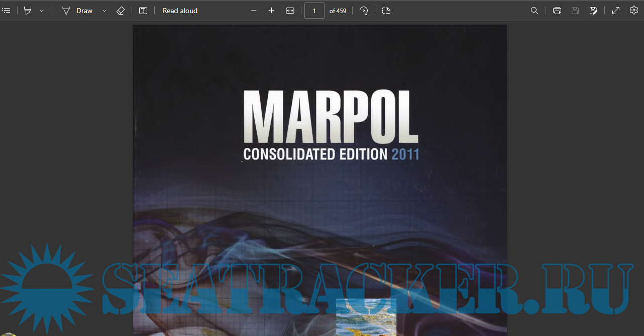Zoom out with the minus button
The image size is (644, 336).
254,11
